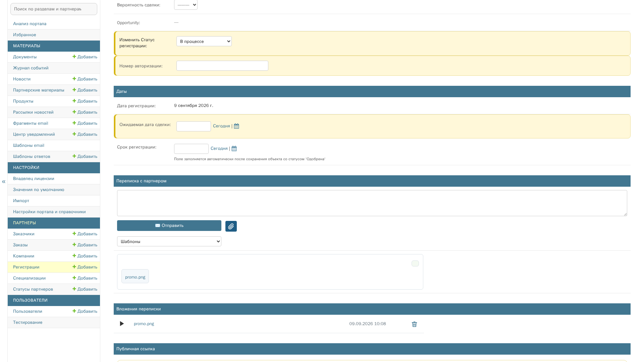The image size is (644, 362).
Task: Click plus Добавить next to Пользователи
Action: pyautogui.click(x=85, y=311)
